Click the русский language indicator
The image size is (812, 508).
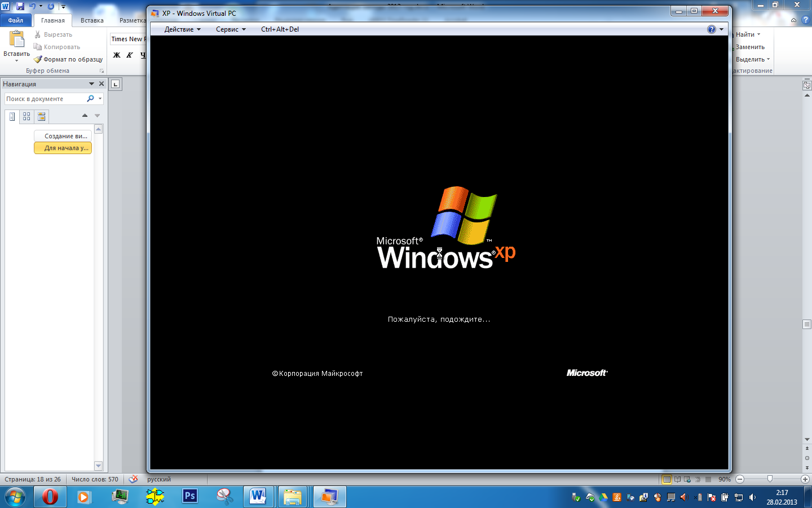coord(159,479)
